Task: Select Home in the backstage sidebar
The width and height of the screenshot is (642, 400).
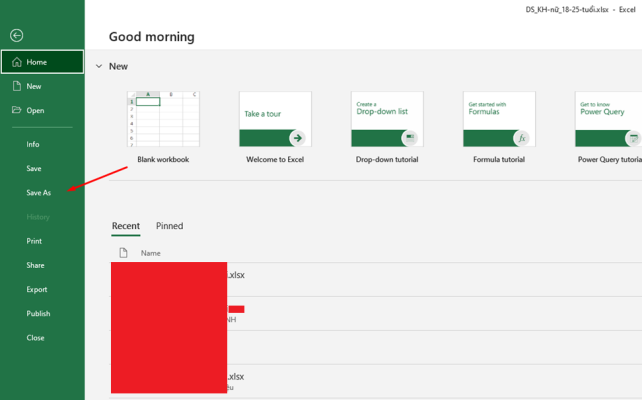Action: tap(42, 62)
